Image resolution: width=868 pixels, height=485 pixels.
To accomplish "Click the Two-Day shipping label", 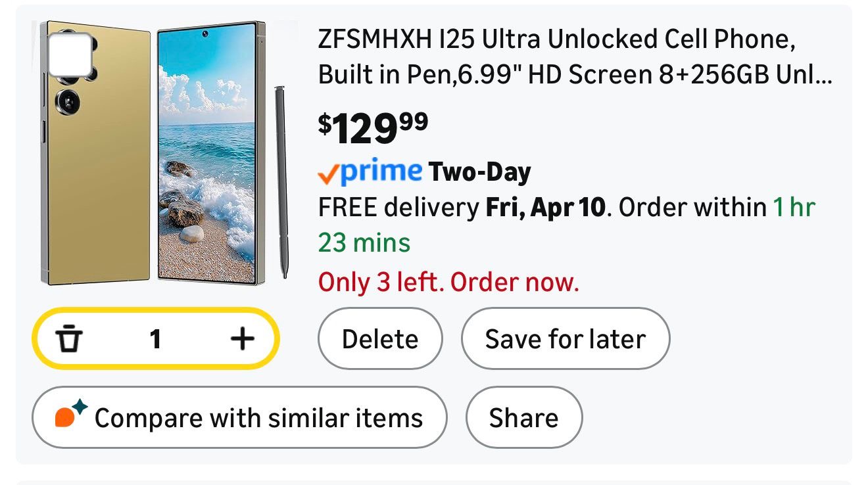I will [479, 172].
